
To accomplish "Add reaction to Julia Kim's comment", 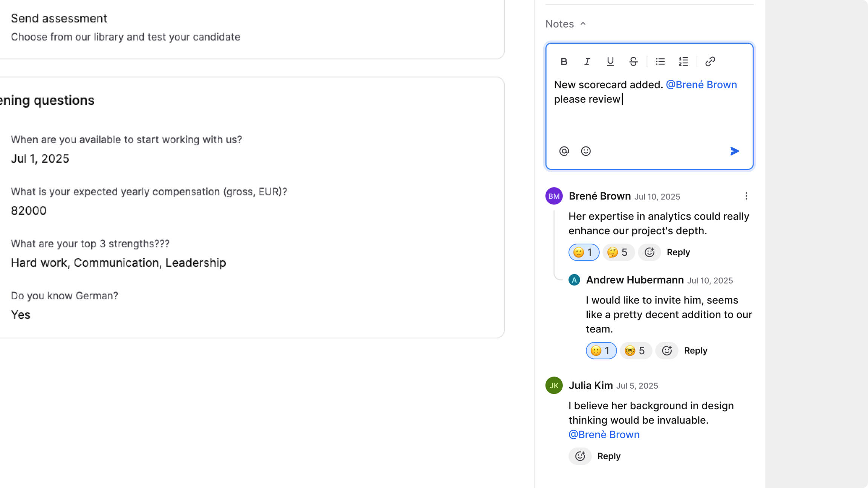I will pyautogui.click(x=580, y=456).
